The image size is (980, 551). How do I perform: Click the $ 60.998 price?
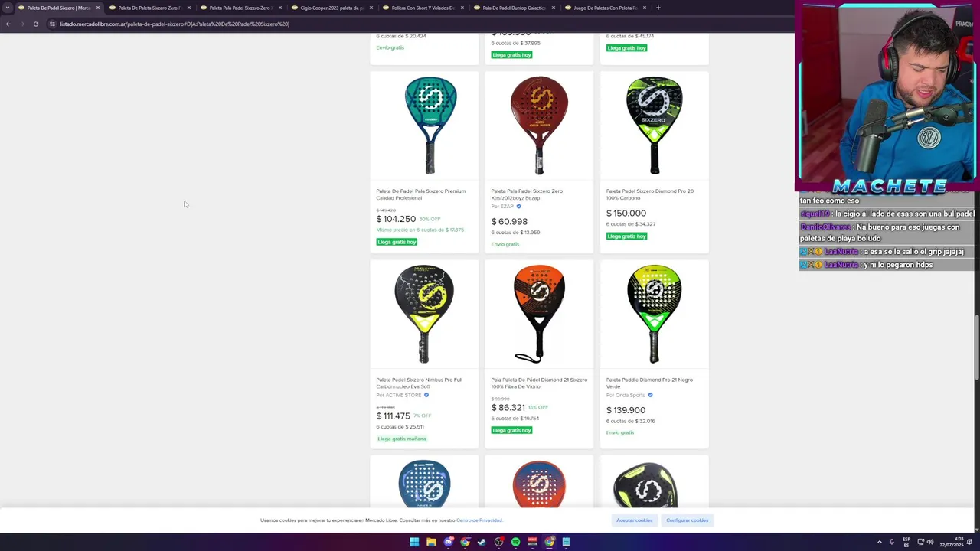509,222
